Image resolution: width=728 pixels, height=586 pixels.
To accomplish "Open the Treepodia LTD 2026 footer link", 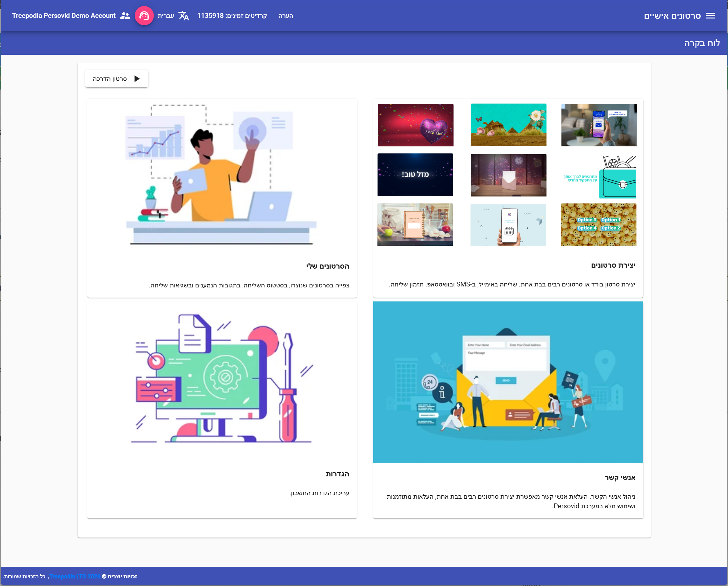I will 75,576.
